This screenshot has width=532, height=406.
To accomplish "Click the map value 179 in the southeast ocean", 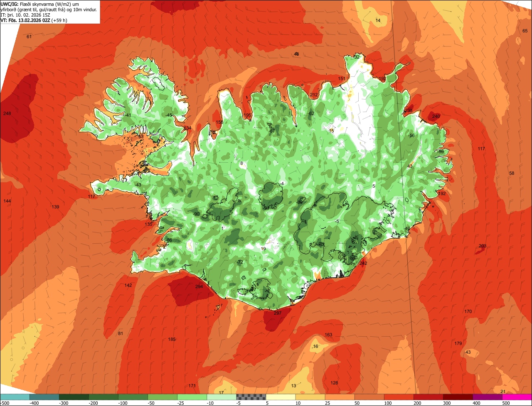I will tap(458, 343).
